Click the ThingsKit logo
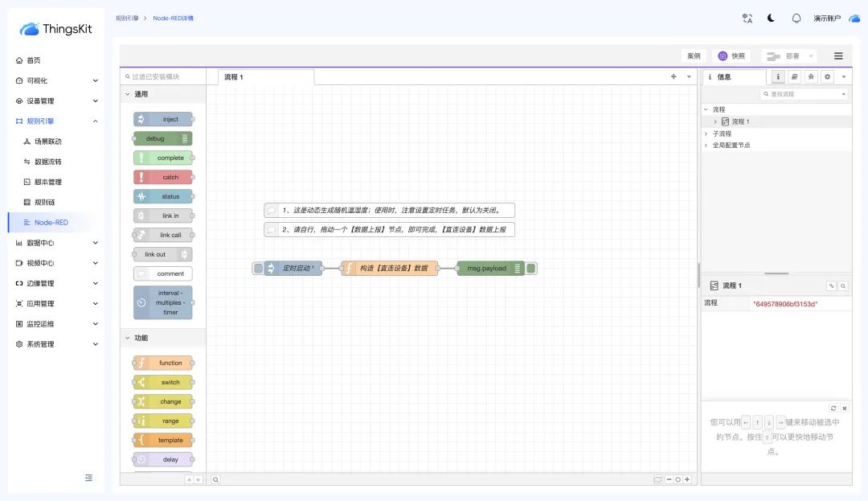 click(55, 29)
